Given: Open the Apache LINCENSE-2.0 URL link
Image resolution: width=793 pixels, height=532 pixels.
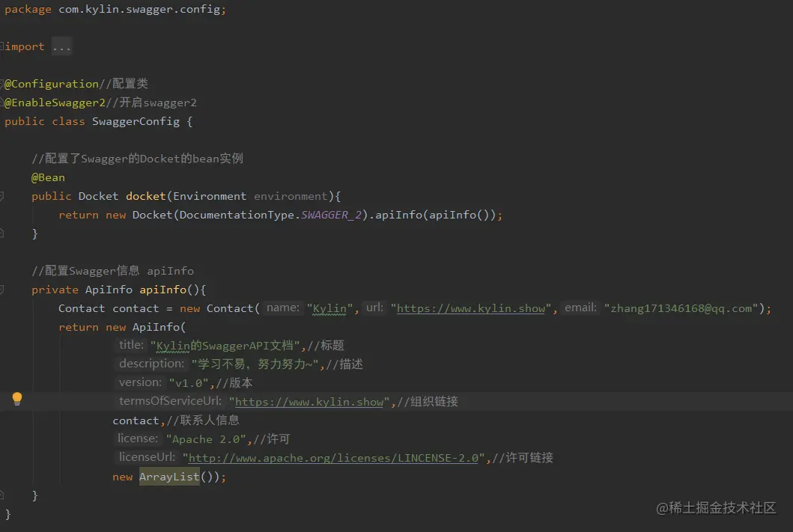Looking at the screenshot, I should coord(332,458).
